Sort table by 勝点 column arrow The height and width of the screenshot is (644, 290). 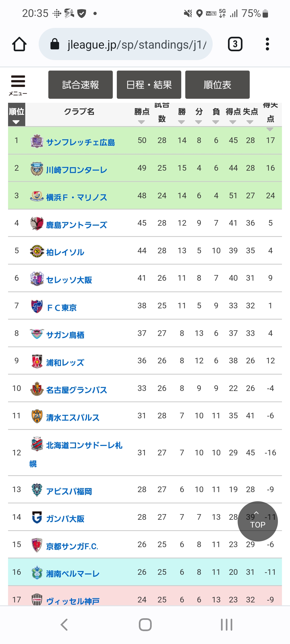click(x=142, y=122)
